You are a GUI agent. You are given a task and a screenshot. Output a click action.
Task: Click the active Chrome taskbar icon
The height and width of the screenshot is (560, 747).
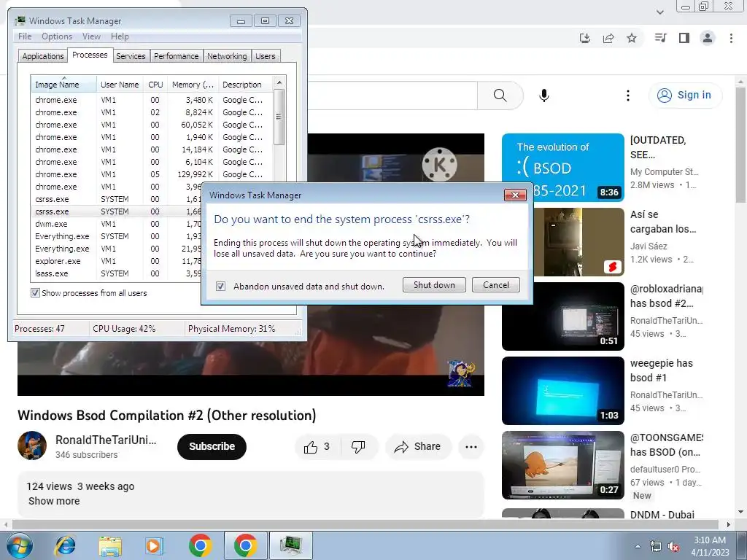click(245, 545)
